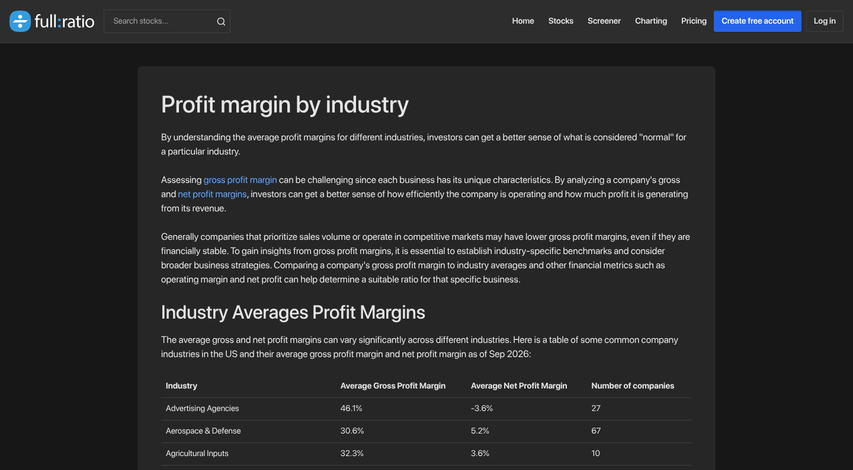Focus the Search stocks input field

[167, 21]
